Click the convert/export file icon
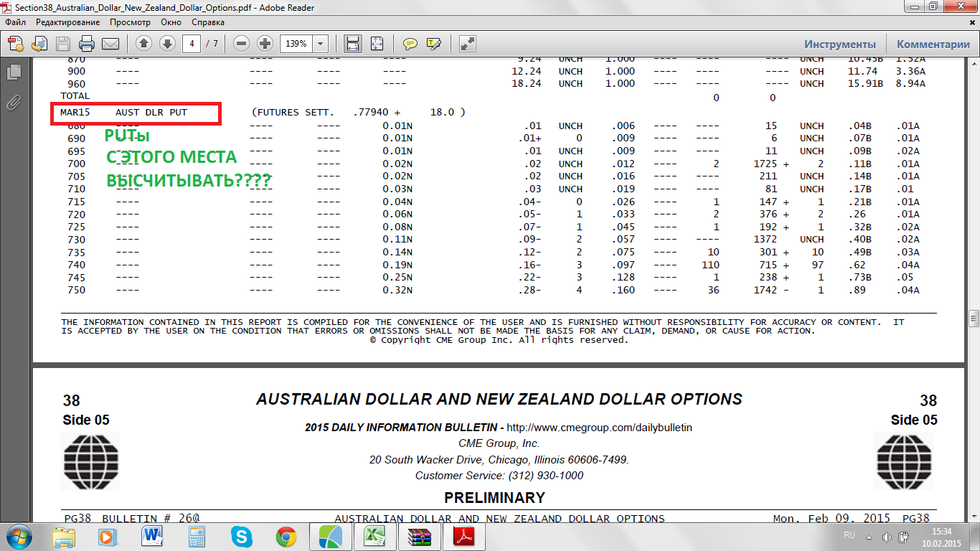This screenshot has width=980, height=551. 39,44
